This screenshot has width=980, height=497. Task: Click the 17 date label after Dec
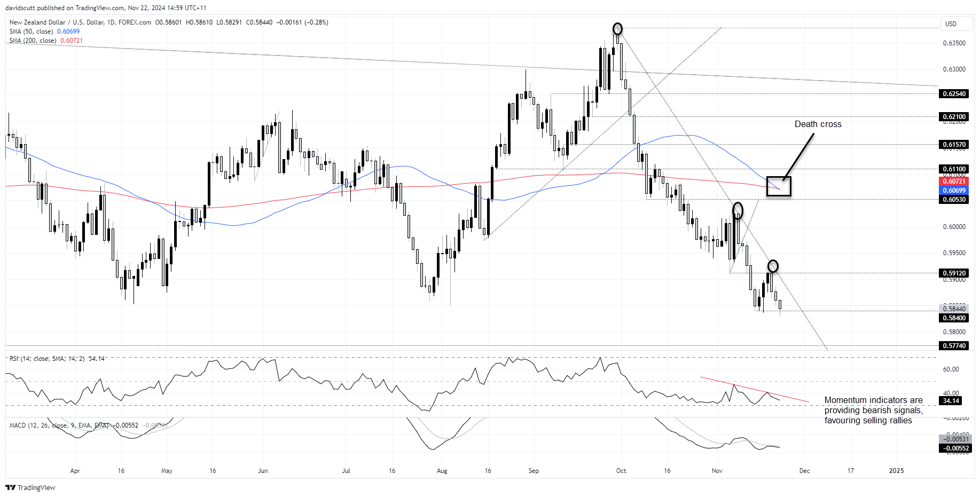click(851, 471)
